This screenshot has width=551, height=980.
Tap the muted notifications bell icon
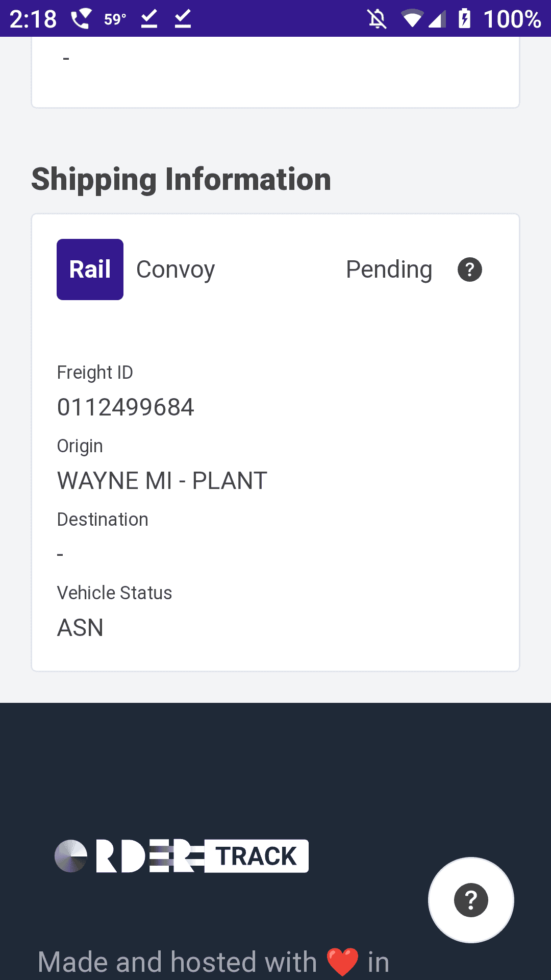(x=377, y=19)
